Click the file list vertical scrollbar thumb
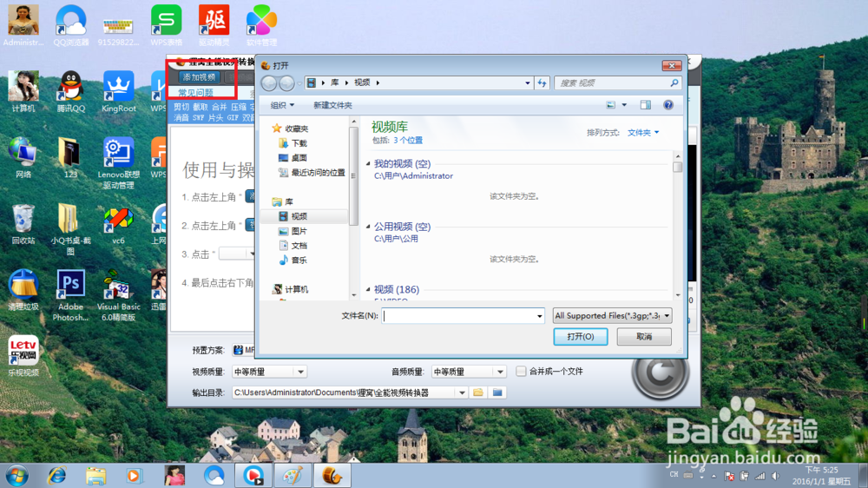The height and width of the screenshot is (488, 868). coord(678,167)
